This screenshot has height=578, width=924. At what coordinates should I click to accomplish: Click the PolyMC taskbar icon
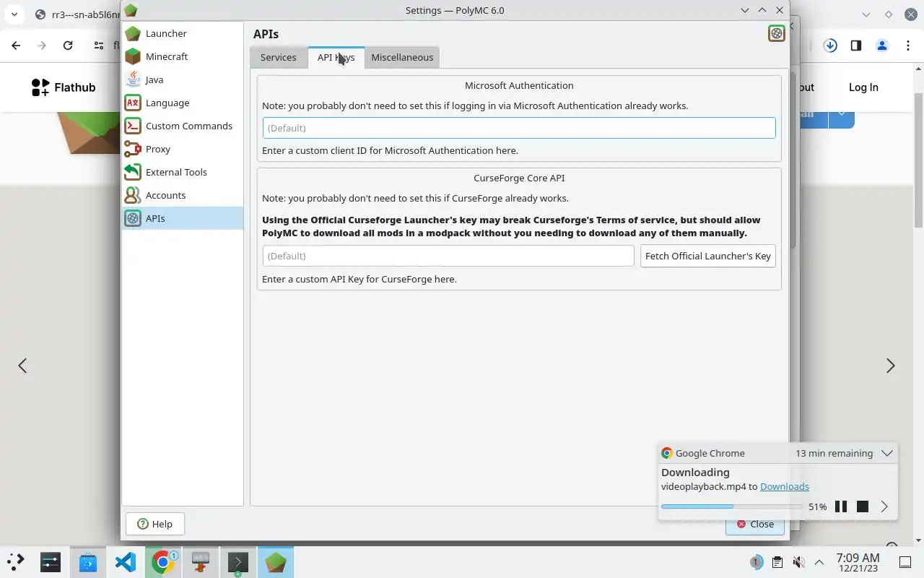[276, 561]
